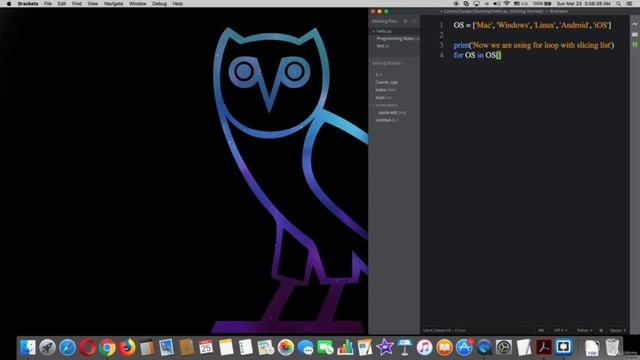The height and width of the screenshot is (360, 640).
Task: Open Keynote in the Dock
Action: click(404, 348)
